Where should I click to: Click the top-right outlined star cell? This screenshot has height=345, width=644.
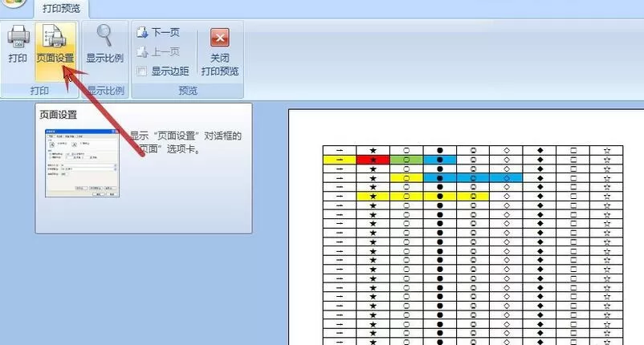(x=606, y=150)
